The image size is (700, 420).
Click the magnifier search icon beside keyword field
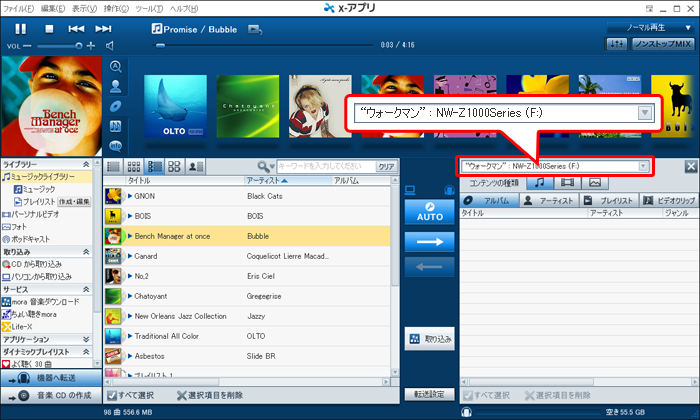(264, 166)
